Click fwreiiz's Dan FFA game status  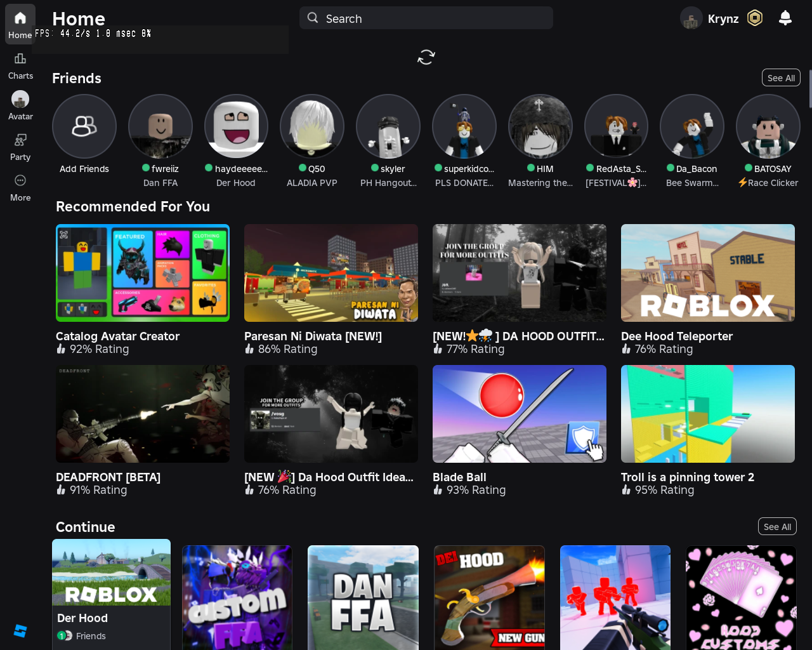coord(160,183)
